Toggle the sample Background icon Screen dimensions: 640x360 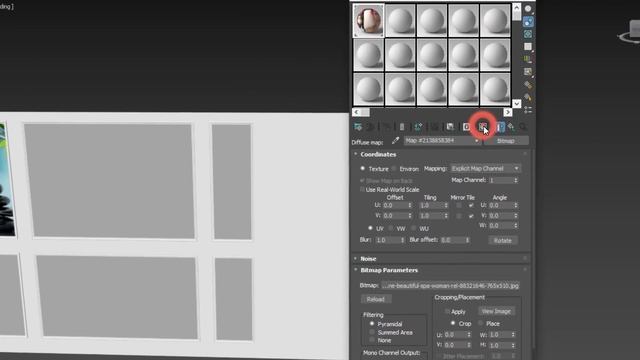tap(528, 34)
